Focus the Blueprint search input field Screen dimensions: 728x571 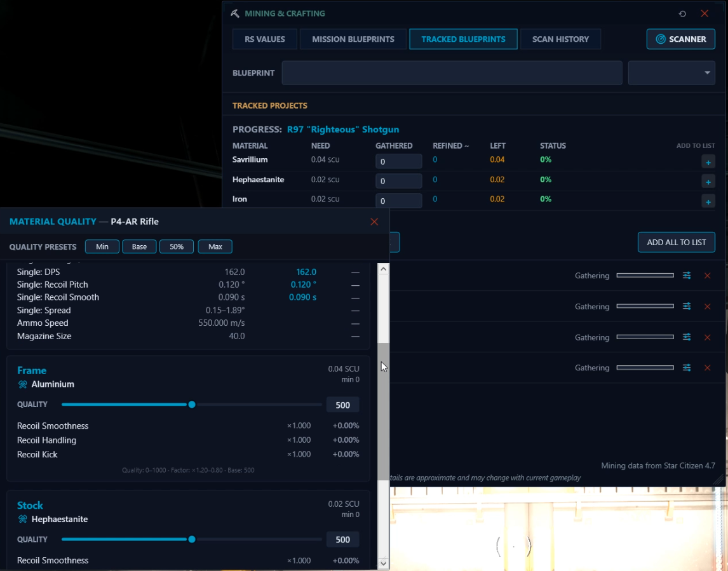[x=452, y=73]
